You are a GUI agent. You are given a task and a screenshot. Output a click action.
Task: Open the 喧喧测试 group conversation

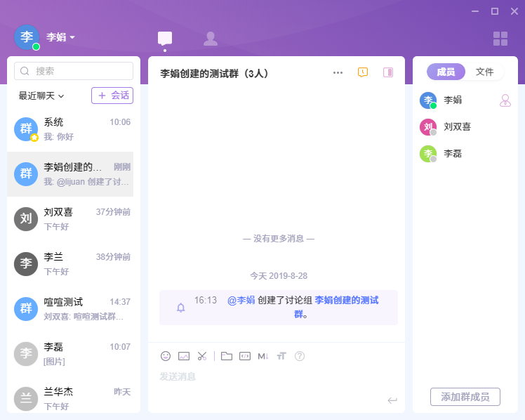click(74, 308)
